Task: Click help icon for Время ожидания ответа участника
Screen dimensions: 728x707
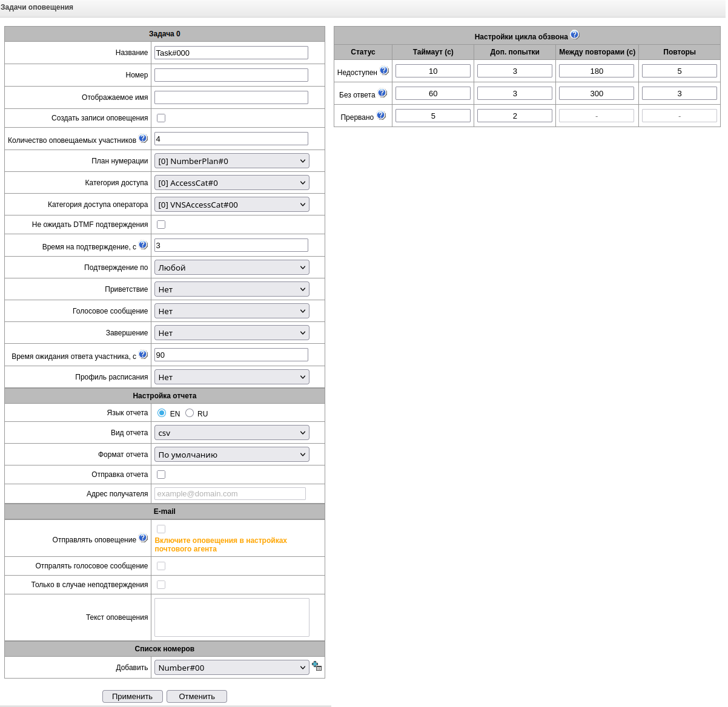Action: point(143,355)
